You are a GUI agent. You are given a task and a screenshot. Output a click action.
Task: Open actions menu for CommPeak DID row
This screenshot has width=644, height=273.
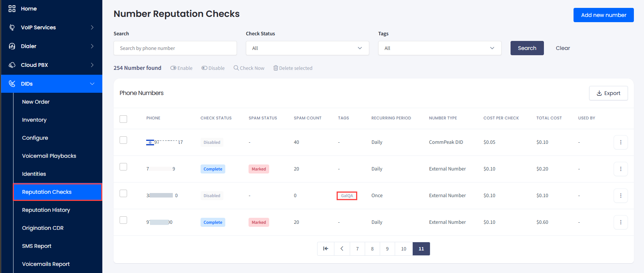pos(621,142)
